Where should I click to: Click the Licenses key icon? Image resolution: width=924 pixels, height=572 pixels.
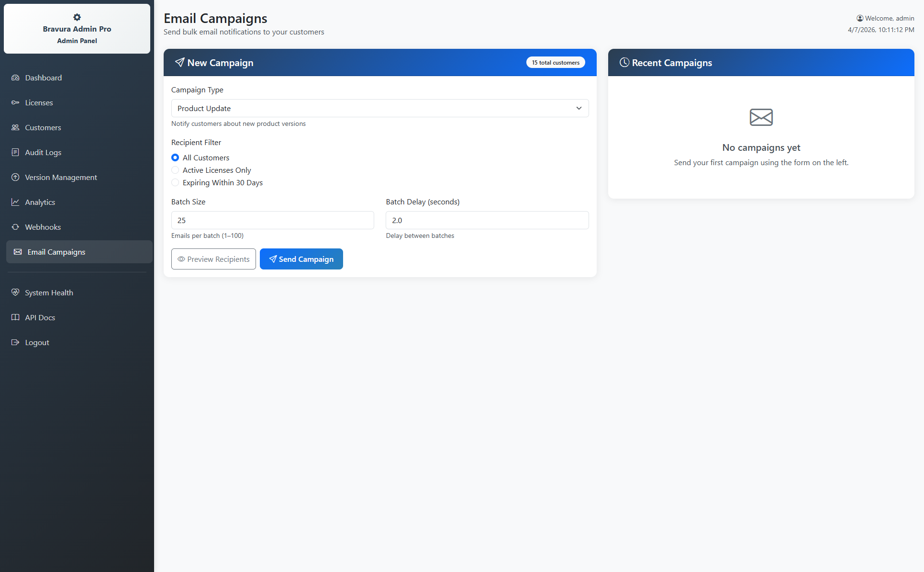point(15,102)
